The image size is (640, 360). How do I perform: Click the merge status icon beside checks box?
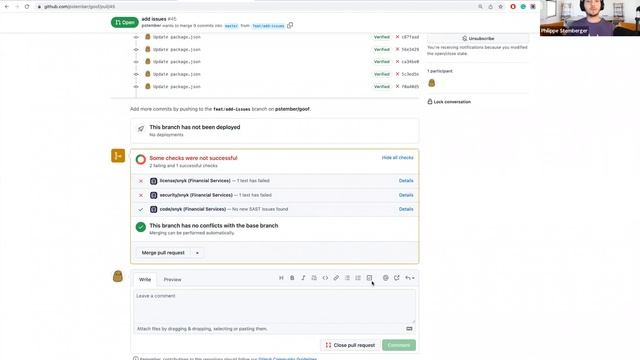click(x=118, y=156)
